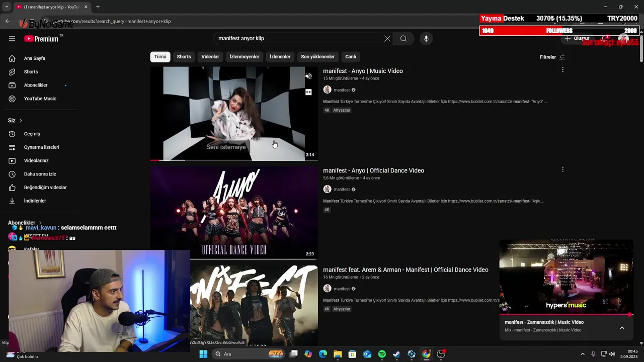Expand the Siz section chevron
644x362 pixels.
tap(21, 121)
